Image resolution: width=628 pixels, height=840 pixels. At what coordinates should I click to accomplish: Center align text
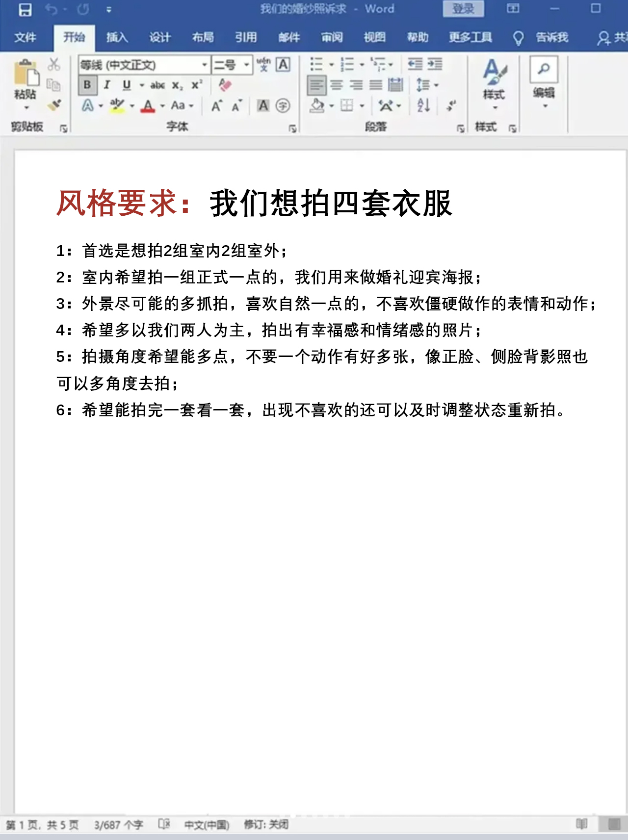336,85
